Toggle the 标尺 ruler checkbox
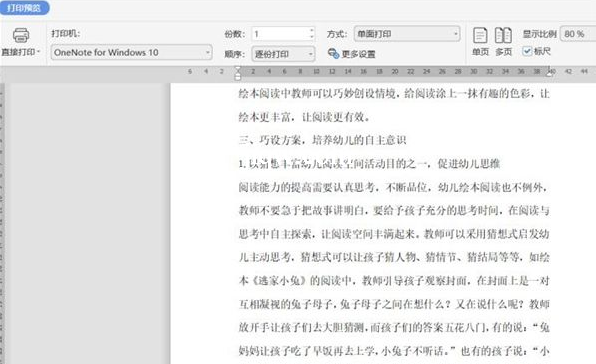 [x=527, y=51]
